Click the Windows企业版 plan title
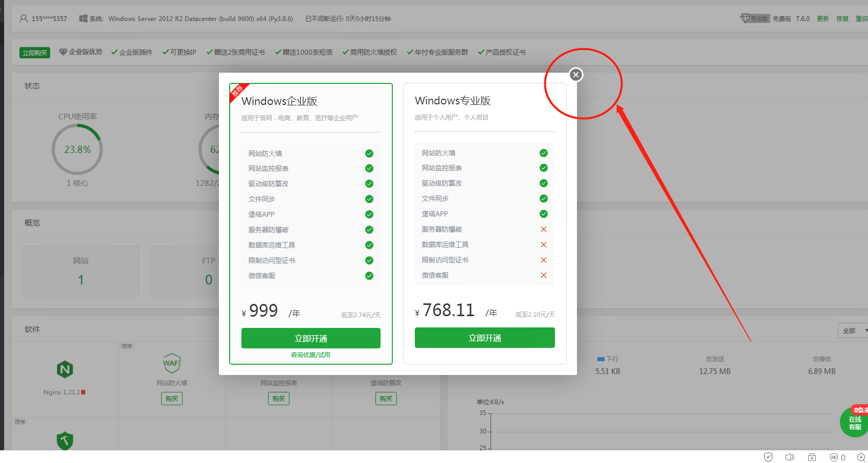The height and width of the screenshot is (463, 868). tap(279, 101)
